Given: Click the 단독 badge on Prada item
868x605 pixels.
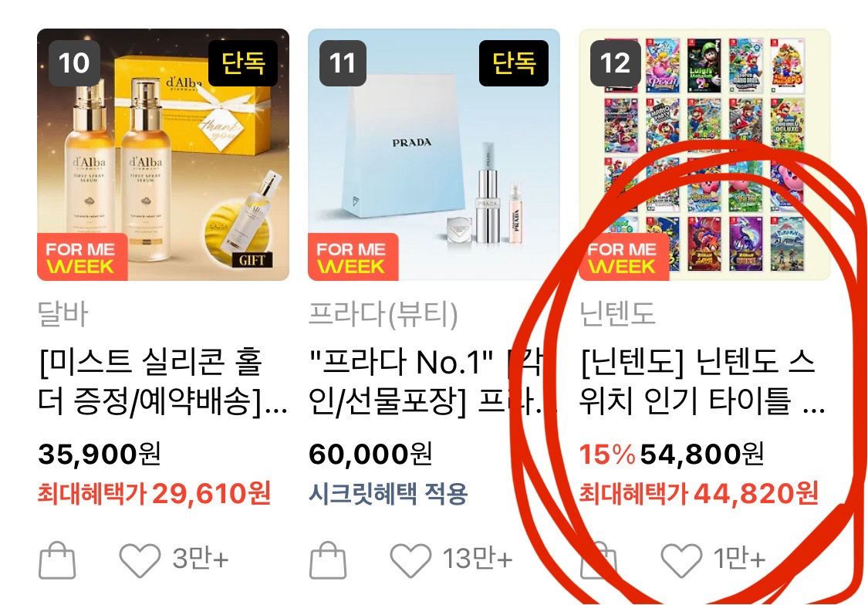Looking at the screenshot, I should [514, 63].
